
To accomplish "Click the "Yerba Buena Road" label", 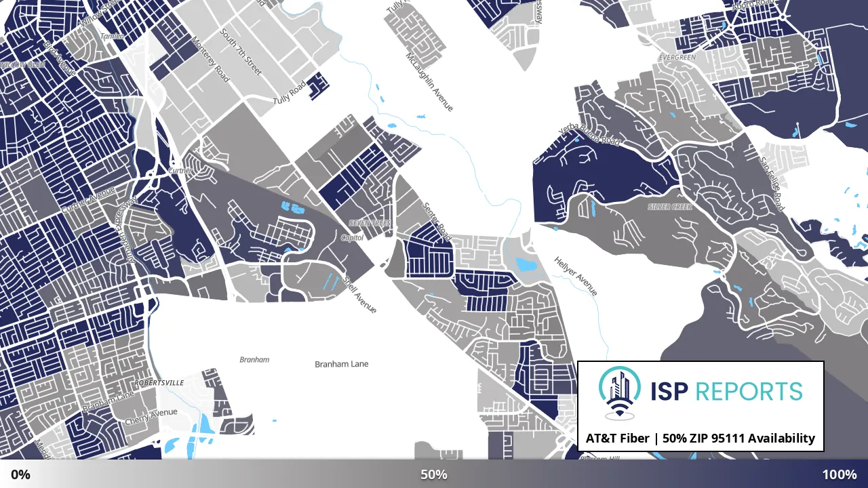I will (x=589, y=136).
